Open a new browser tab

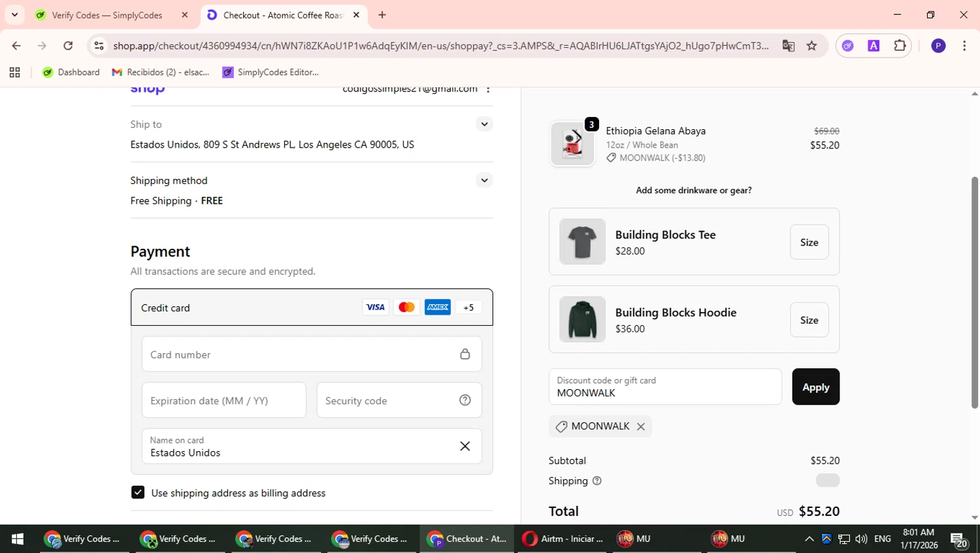tap(382, 15)
